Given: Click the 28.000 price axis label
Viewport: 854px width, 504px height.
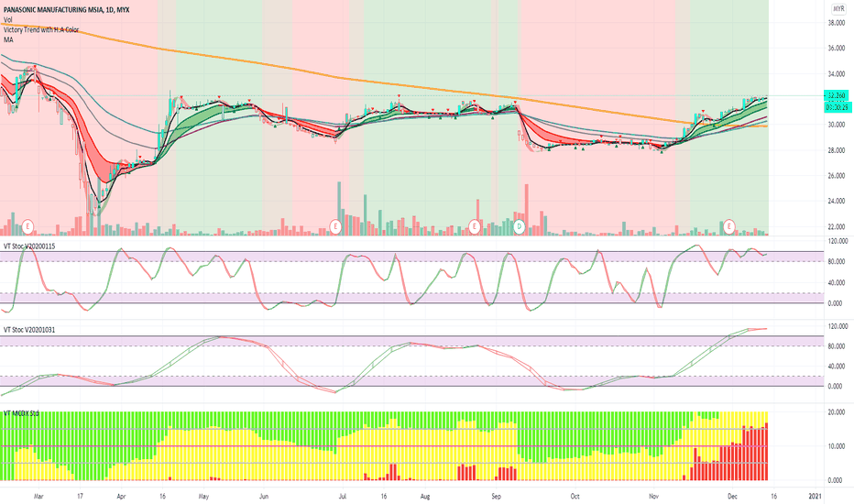Looking at the screenshot, I should point(836,150).
